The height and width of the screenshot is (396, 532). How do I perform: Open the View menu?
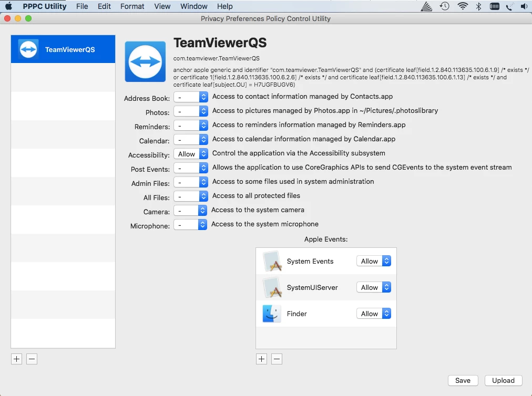click(x=162, y=6)
